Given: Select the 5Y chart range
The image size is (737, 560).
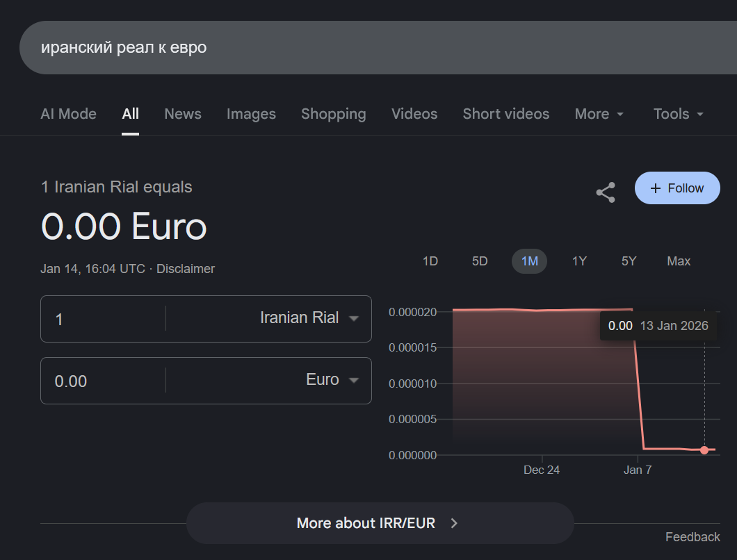Looking at the screenshot, I should 629,261.
